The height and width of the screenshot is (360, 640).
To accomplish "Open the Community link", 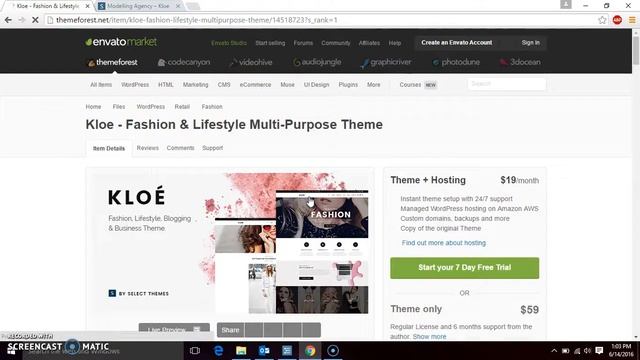I will click(336, 43).
